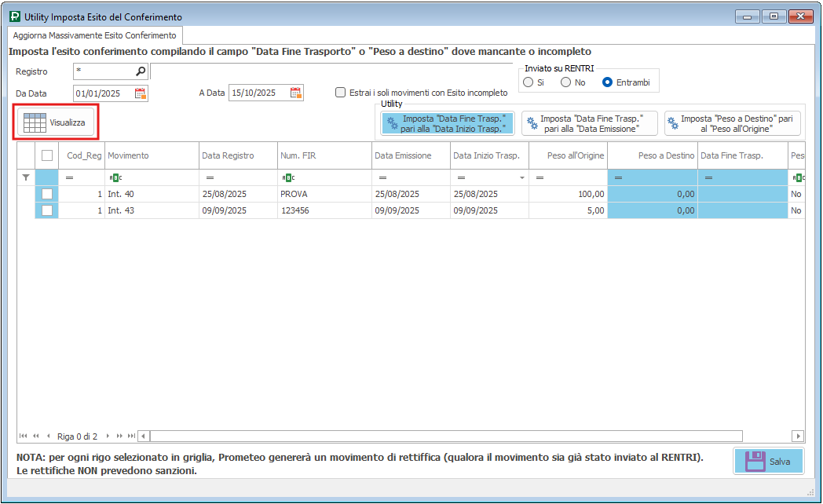This screenshot has height=504, width=823.
Task: Open the A Data calendar picker
Action: 295,93
